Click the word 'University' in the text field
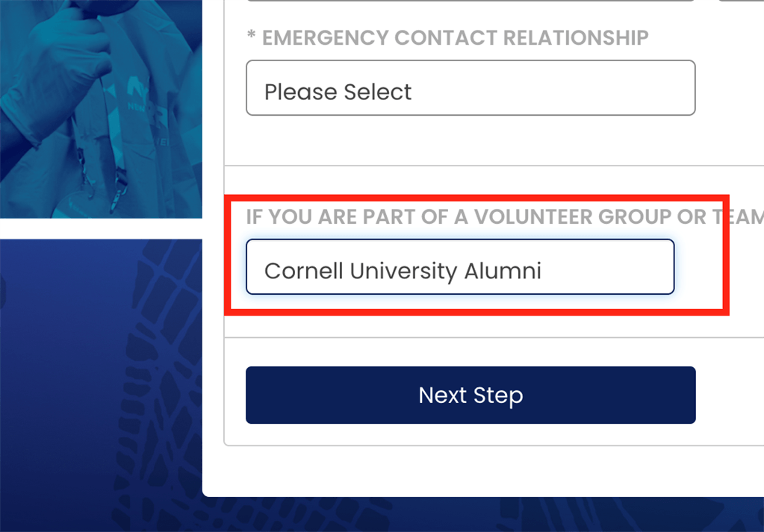Viewport: 764px width, 532px height. click(x=403, y=271)
